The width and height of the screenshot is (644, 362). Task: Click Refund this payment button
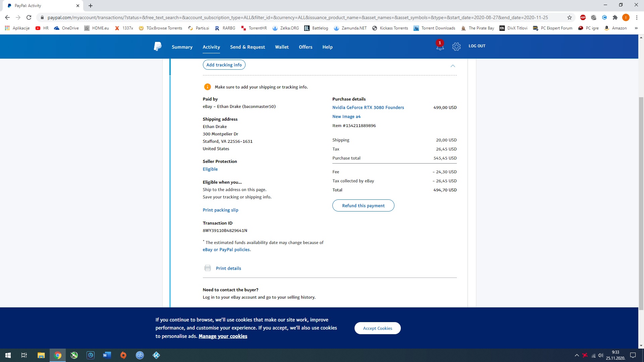(x=363, y=205)
